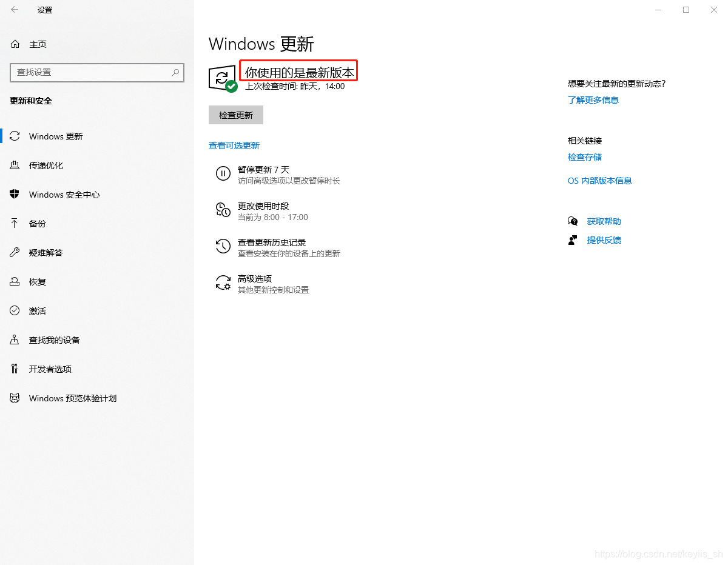Viewport: 728px width, 565px height.
Task: Click the update status icon with green check
Action: click(223, 78)
